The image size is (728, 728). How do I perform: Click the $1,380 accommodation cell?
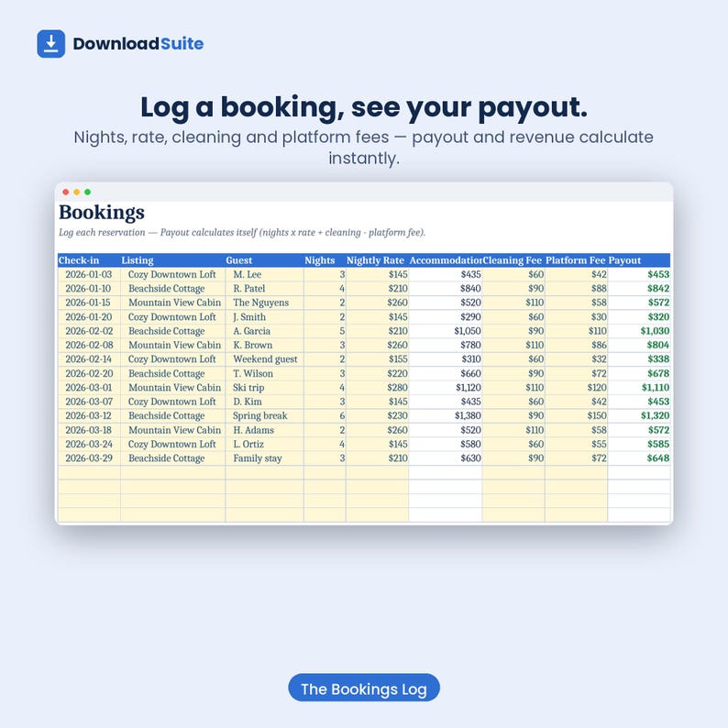pos(446,415)
